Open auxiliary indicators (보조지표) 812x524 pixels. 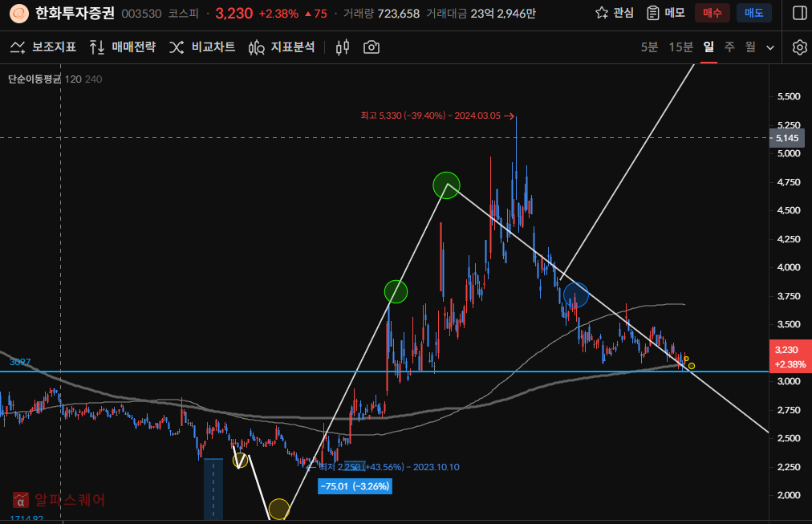tap(43, 47)
